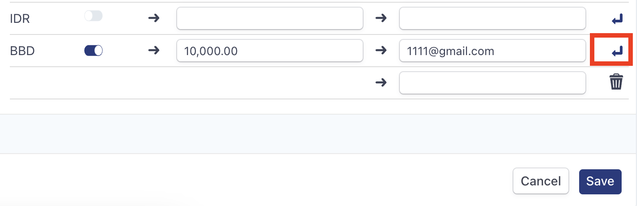Select the IDR currency label

point(20,19)
